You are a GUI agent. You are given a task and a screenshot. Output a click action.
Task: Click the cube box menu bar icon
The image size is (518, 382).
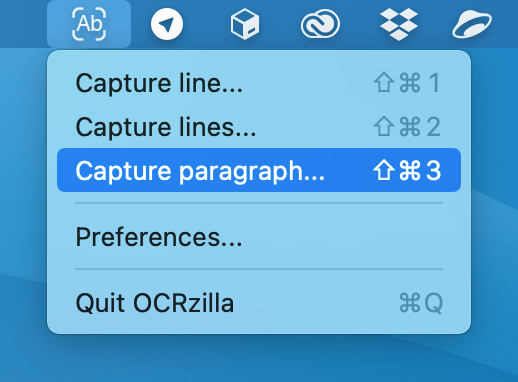coord(245,24)
